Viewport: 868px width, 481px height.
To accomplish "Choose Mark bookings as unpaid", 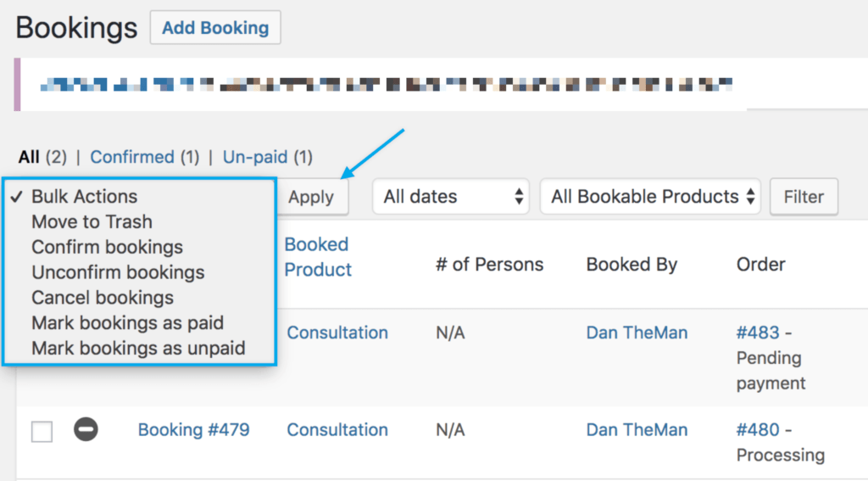I will point(138,349).
